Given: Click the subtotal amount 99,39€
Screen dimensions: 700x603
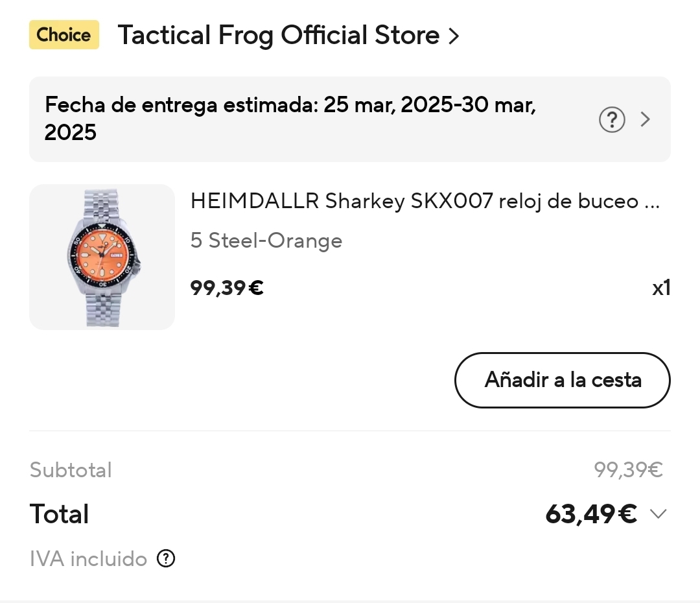Looking at the screenshot, I should pyautogui.click(x=628, y=470).
